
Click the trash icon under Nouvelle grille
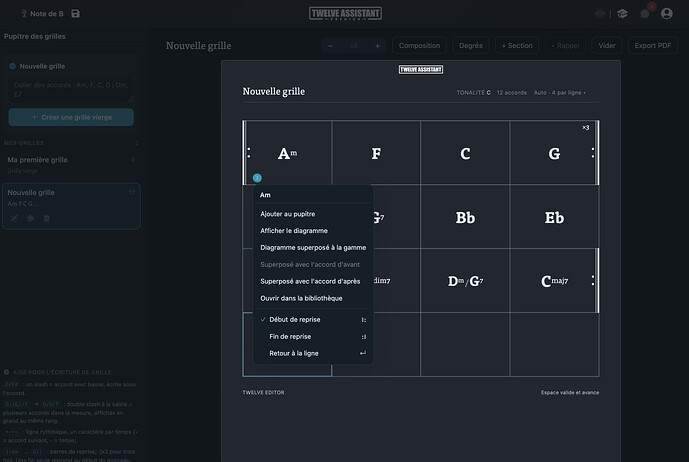coord(47,218)
